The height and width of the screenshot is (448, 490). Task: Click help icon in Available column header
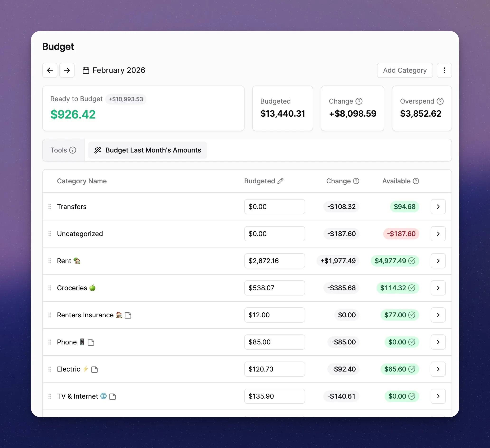(x=416, y=181)
